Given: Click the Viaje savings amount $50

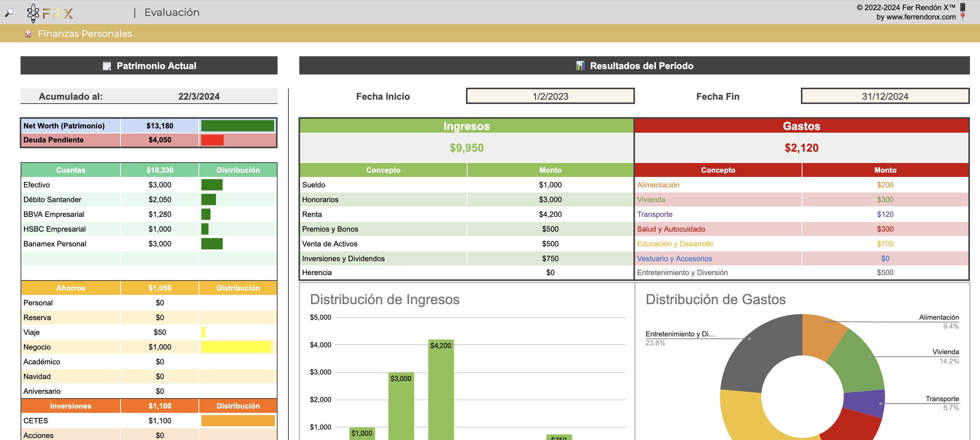Looking at the screenshot, I should (160, 332).
